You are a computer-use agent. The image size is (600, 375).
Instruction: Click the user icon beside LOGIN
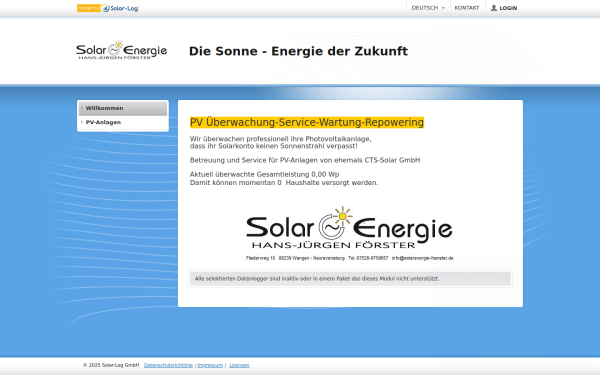(x=494, y=8)
